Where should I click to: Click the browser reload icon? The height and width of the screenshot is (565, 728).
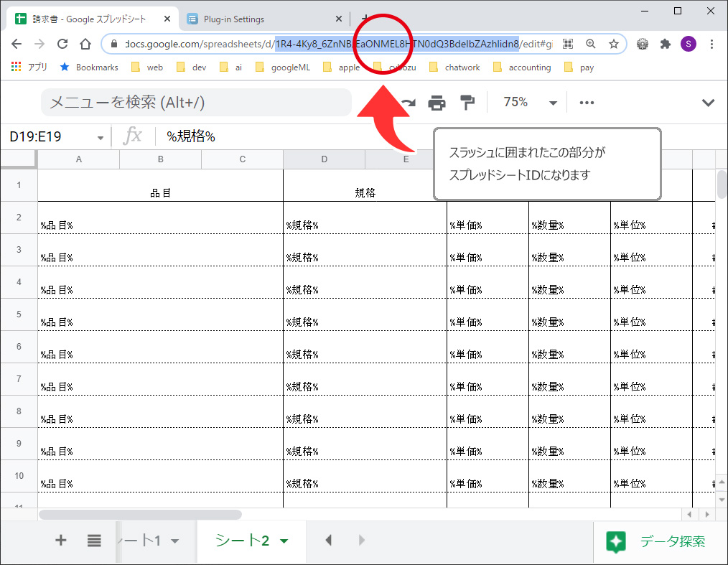click(62, 44)
